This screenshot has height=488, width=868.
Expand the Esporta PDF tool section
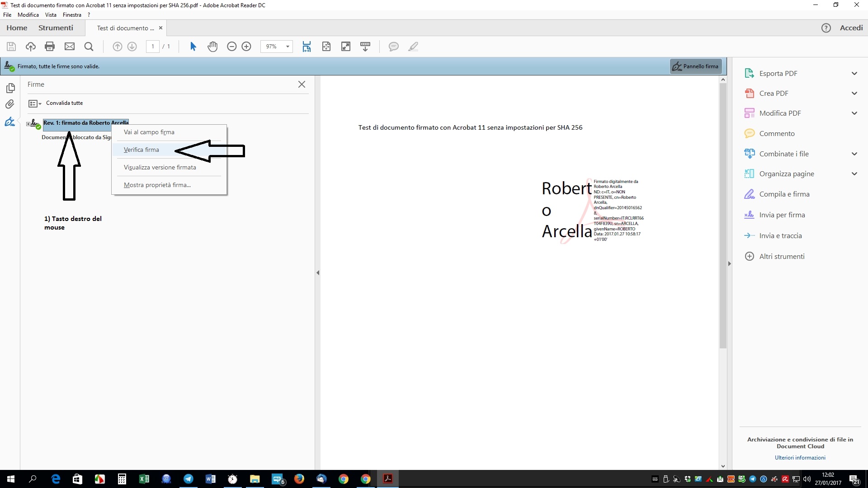point(854,74)
